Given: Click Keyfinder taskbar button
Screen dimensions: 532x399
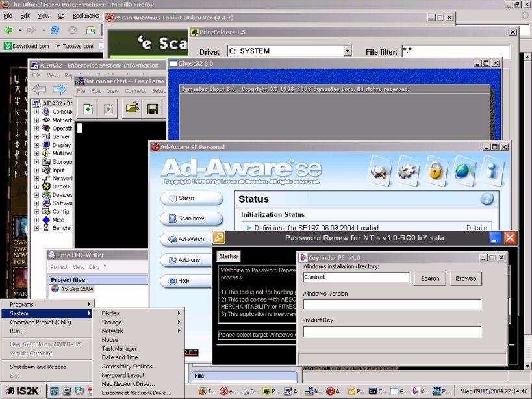Looking at the screenshot, I should pyautogui.click(x=420, y=391).
